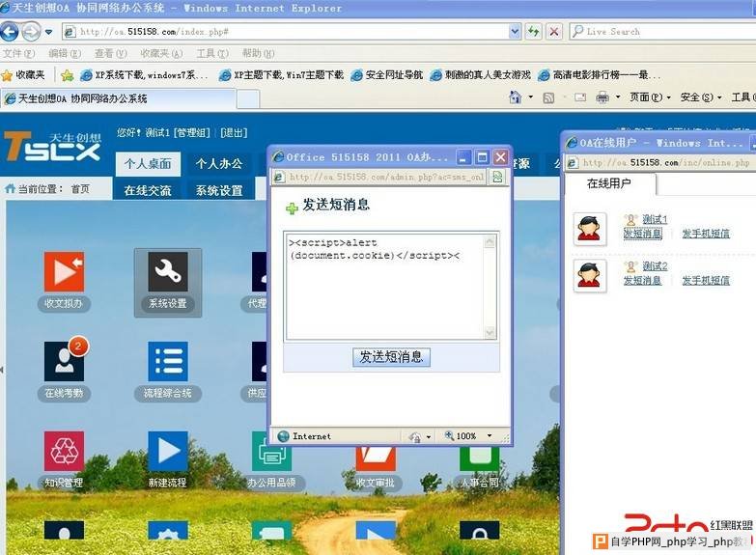Click the IE back navigation button

tap(9, 32)
